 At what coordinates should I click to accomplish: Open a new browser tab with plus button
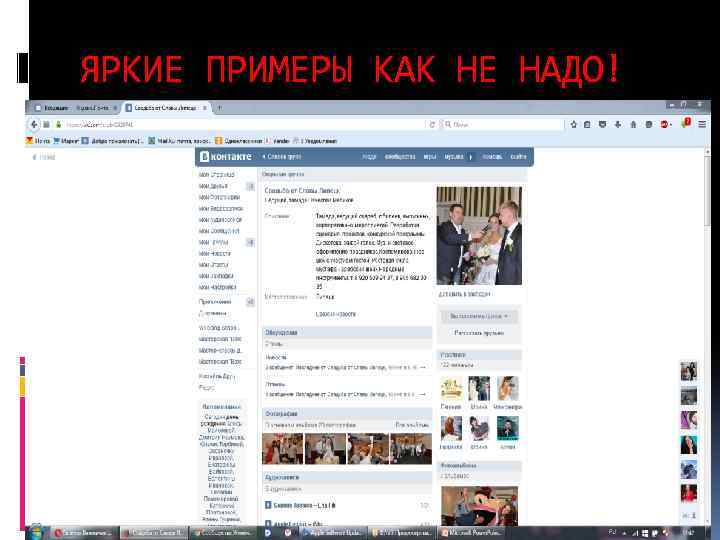click(219, 108)
